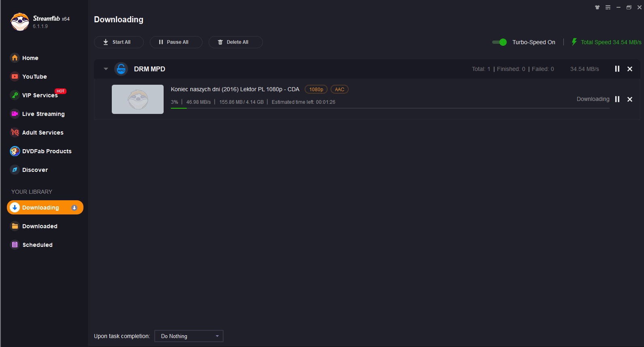Click the Koniec naszych dni download progress bar

point(390,108)
